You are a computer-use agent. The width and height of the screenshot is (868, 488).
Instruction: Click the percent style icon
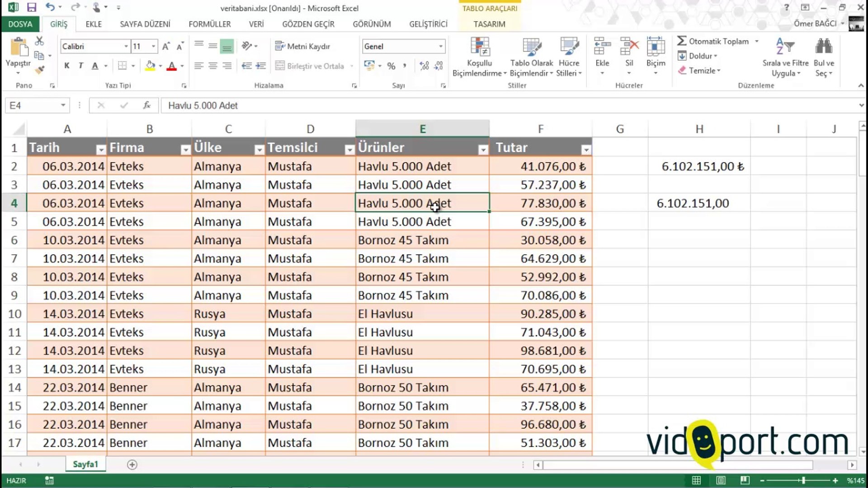[x=391, y=66]
